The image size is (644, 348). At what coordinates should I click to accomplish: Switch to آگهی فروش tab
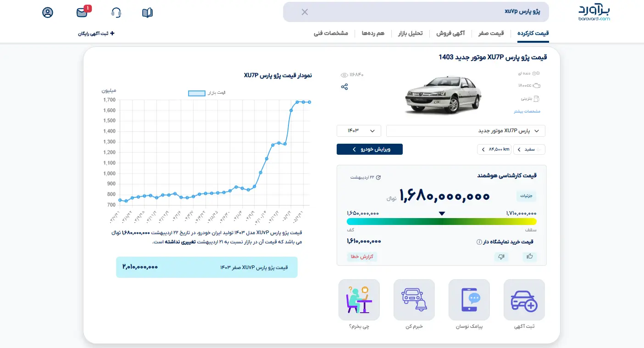(x=450, y=34)
